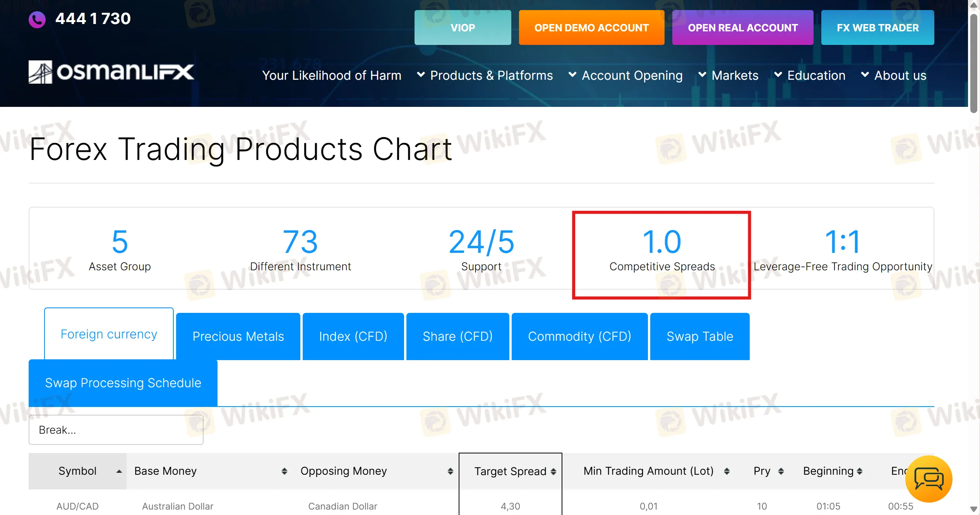Expand Account Opening dropdown

[626, 76]
